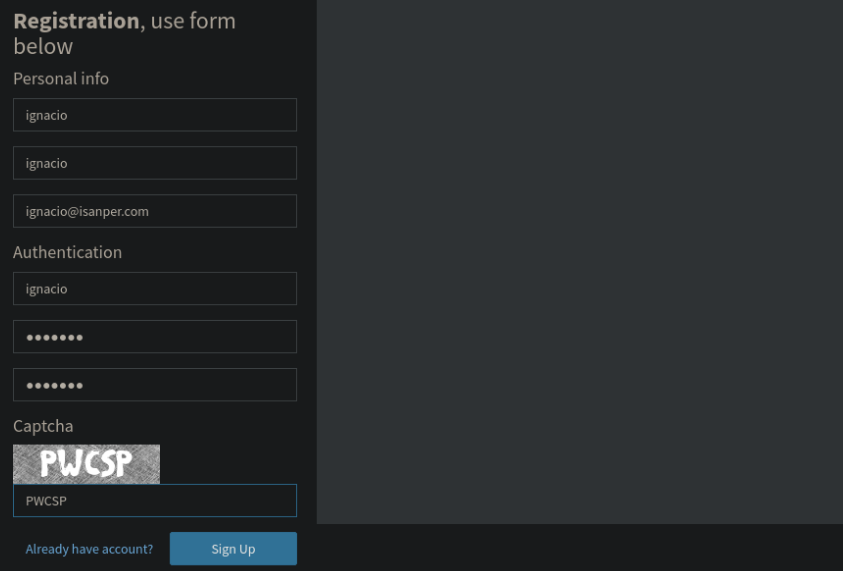Click the 'Authentication' section heading

(67, 252)
